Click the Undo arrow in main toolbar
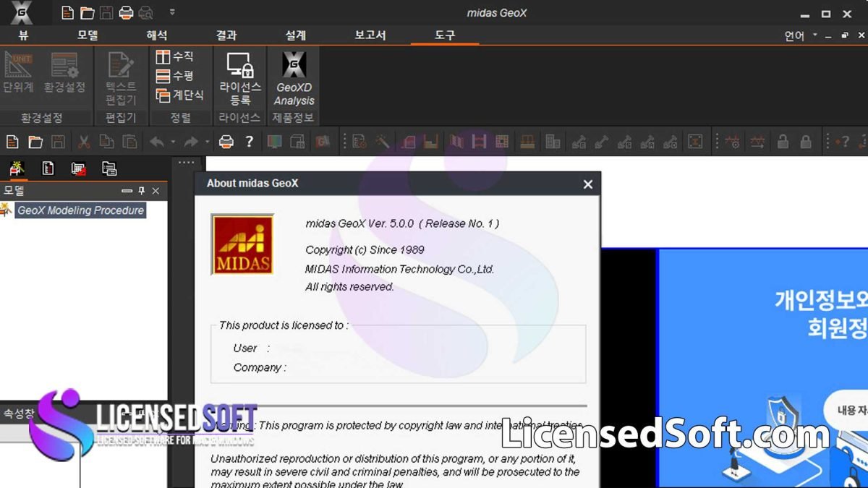The width and height of the screenshot is (868, 488). [156, 142]
